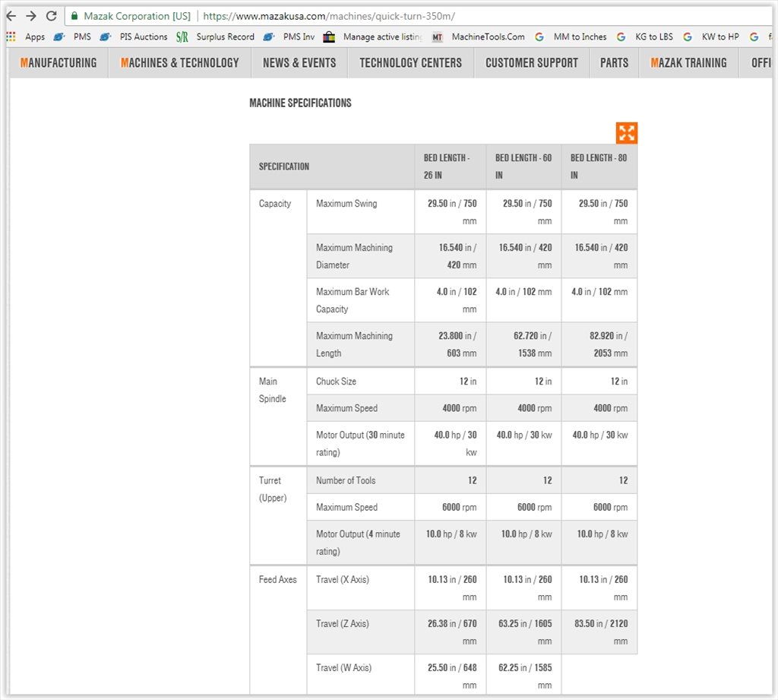Click the Turret (Upper) category cell
The width and height of the screenshot is (778, 700).
tap(278, 515)
